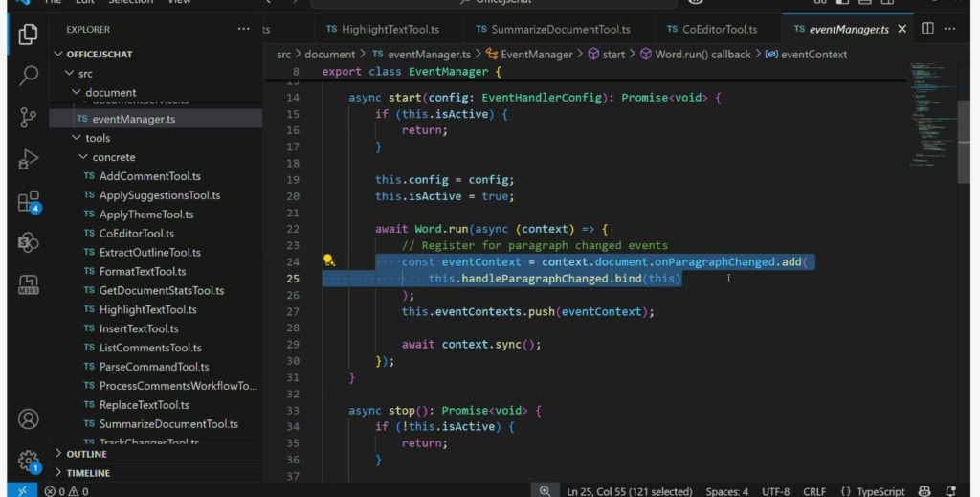Viewport: 980px width, 497px height.
Task: Expand the OUTLINE section
Action: coord(86,454)
